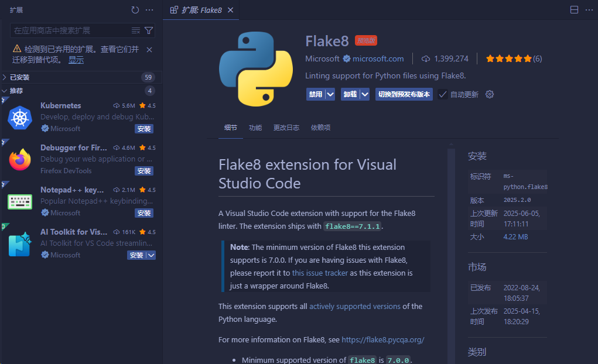Click switch to pre-release version button
Image resolution: width=598 pixels, height=364 pixels.
click(x=404, y=94)
